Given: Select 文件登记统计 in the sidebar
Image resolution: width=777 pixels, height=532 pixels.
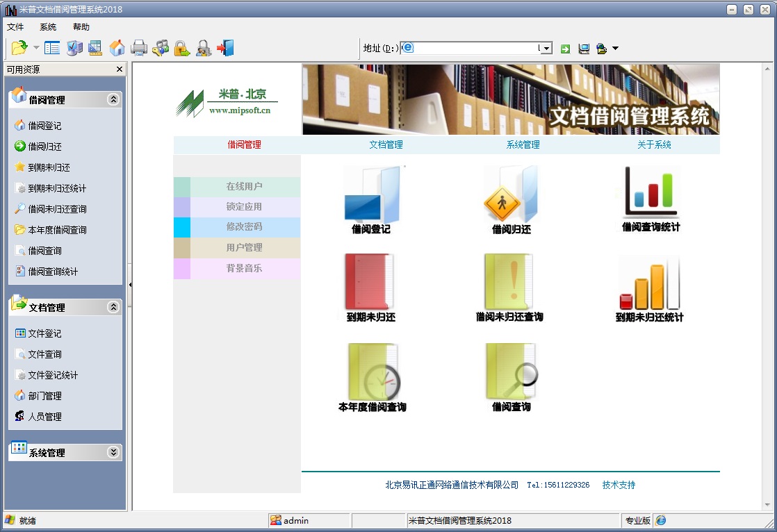Looking at the screenshot, I should click(47, 375).
